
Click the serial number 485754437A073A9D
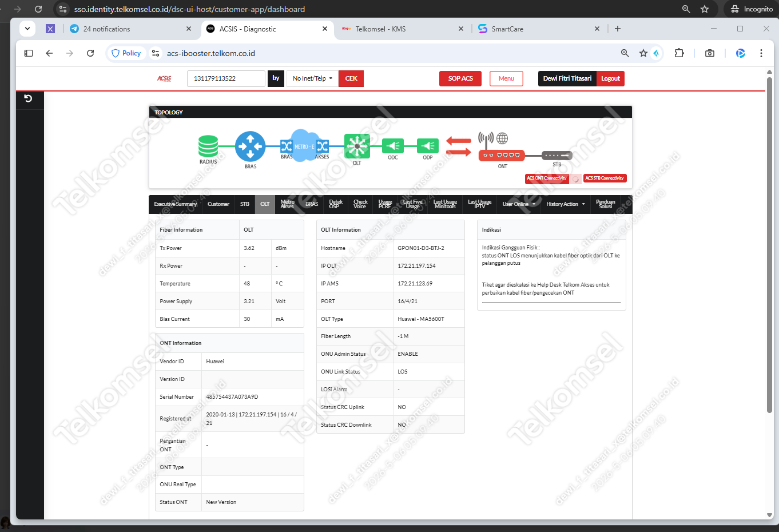click(x=232, y=397)
